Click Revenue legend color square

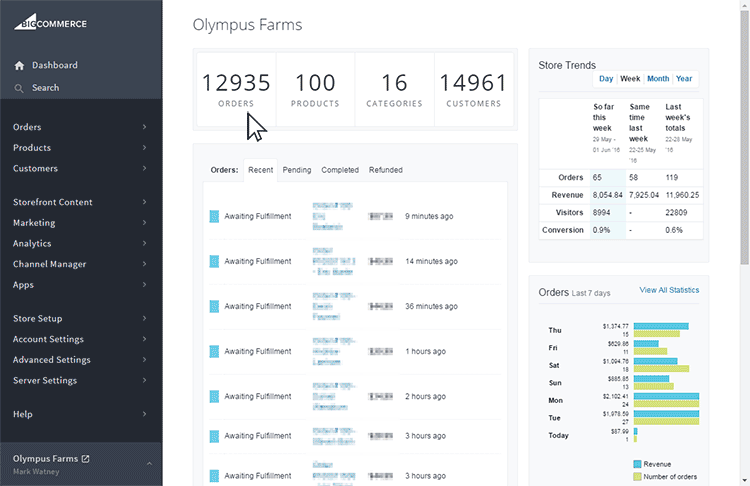pos(637,464)
